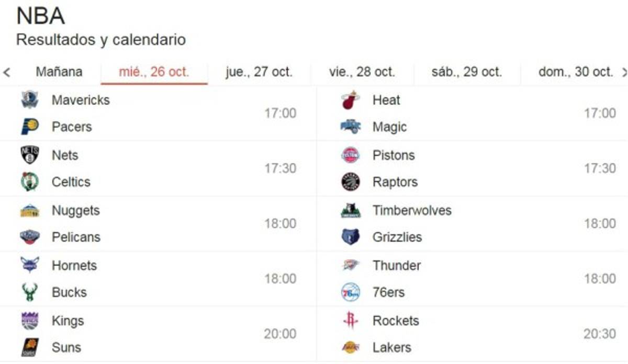Select the Rockets logo icon
Viewport: 628px width, 364px height.
click(350, 321)
